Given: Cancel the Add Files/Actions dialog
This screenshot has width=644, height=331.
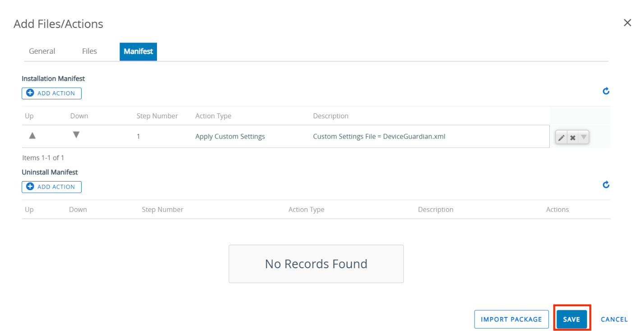Looking at the screenshot, I should pos(614,319).
